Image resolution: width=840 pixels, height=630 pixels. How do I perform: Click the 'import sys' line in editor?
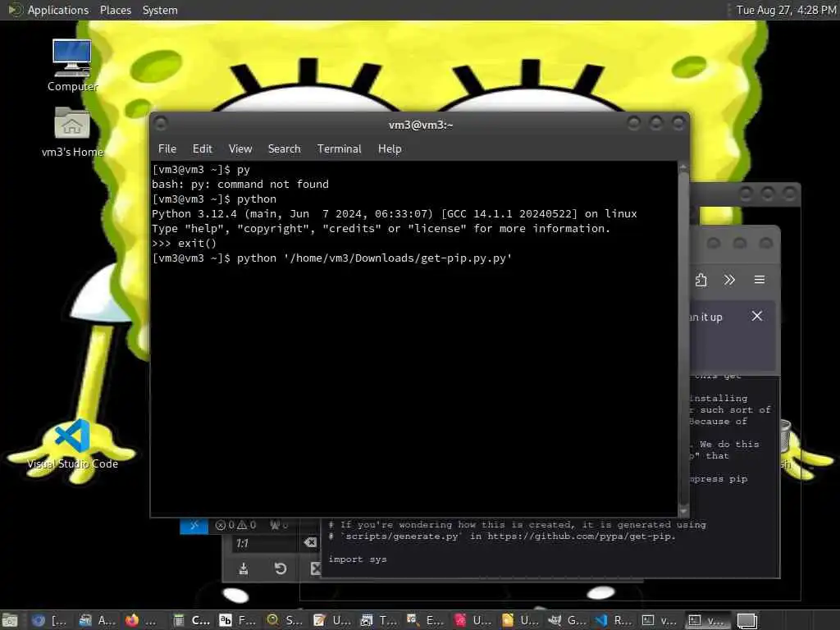tap(358, 559)
